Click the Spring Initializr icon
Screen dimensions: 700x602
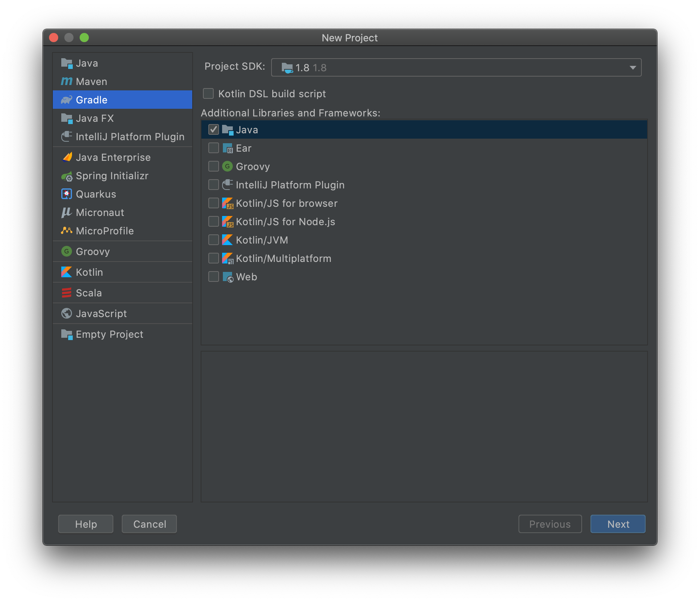coord(67,176)
